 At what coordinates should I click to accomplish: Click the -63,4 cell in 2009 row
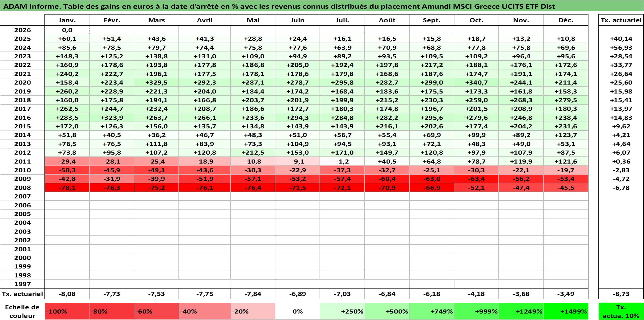tap(476, 179)
